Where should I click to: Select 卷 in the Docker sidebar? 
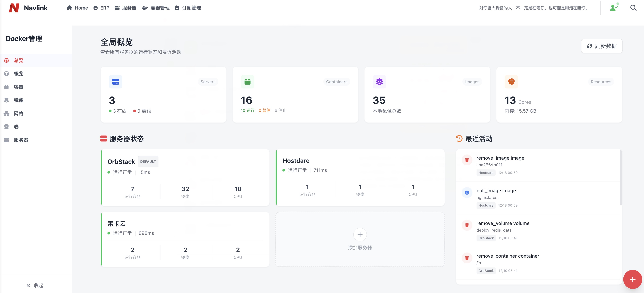(x=16, y=127)
